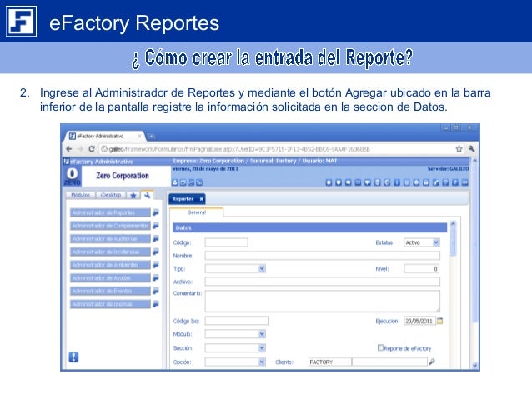
Task: Go back with the browser back arrow
Action: click(x=69, y=149)
